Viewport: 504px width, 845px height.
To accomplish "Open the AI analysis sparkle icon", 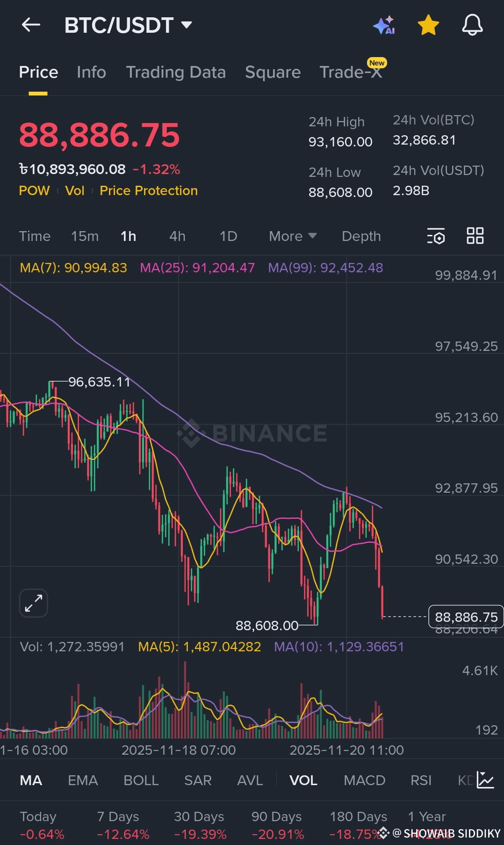I will [384, 25].
